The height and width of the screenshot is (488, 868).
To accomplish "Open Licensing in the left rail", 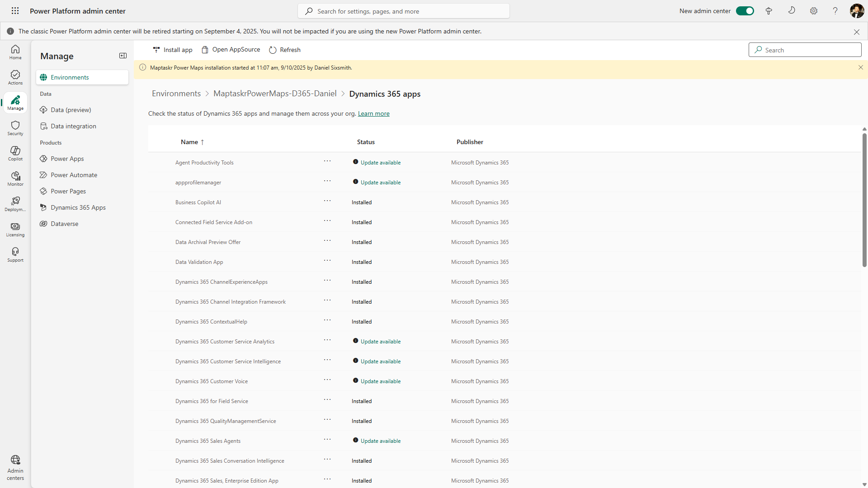I will [15, 229].
